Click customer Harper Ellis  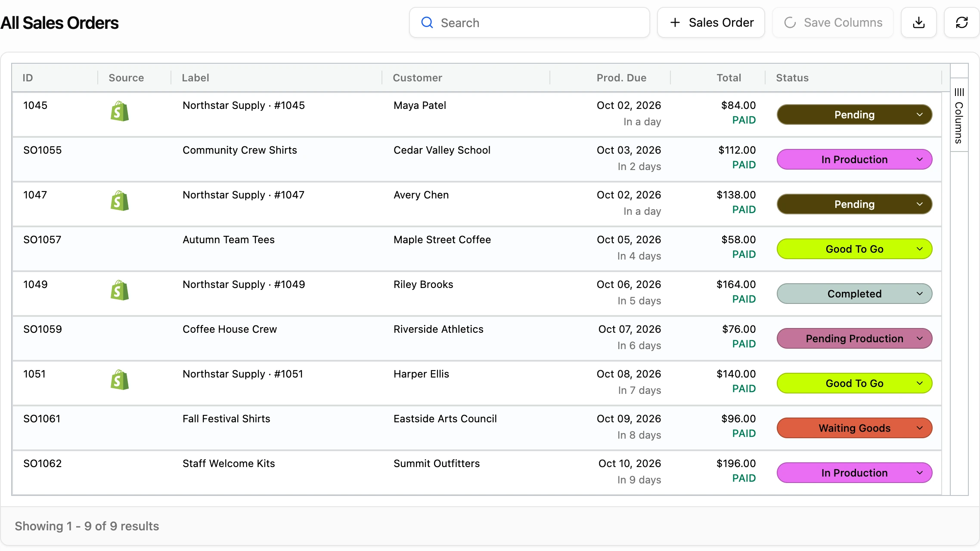pos(421,374)
